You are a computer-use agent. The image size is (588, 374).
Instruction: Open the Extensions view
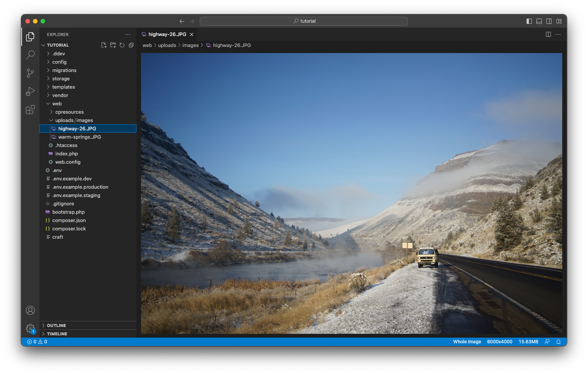[x=30, y=110]
